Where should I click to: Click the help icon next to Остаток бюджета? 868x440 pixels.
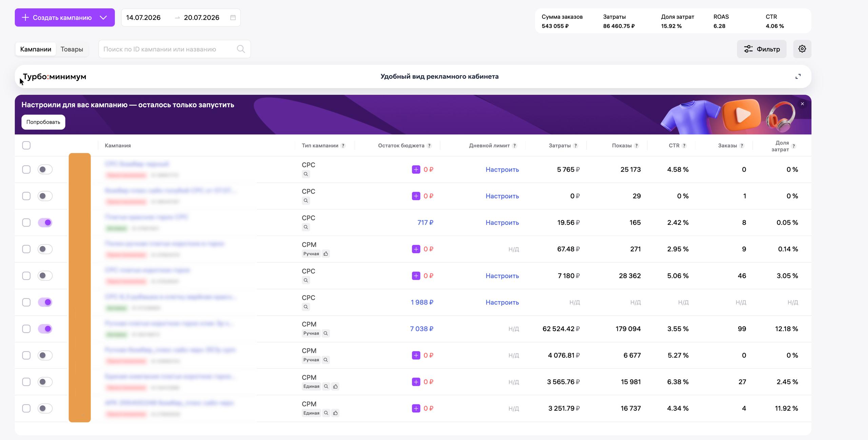429,146
